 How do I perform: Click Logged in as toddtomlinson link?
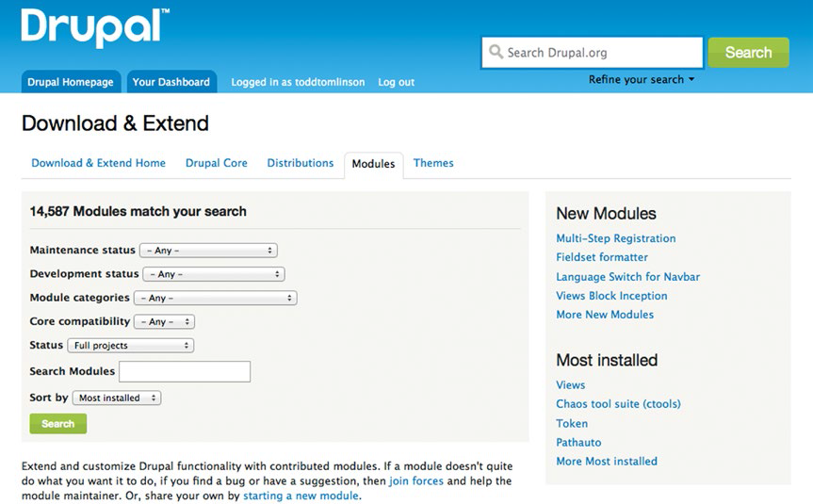tap(298, 82)
